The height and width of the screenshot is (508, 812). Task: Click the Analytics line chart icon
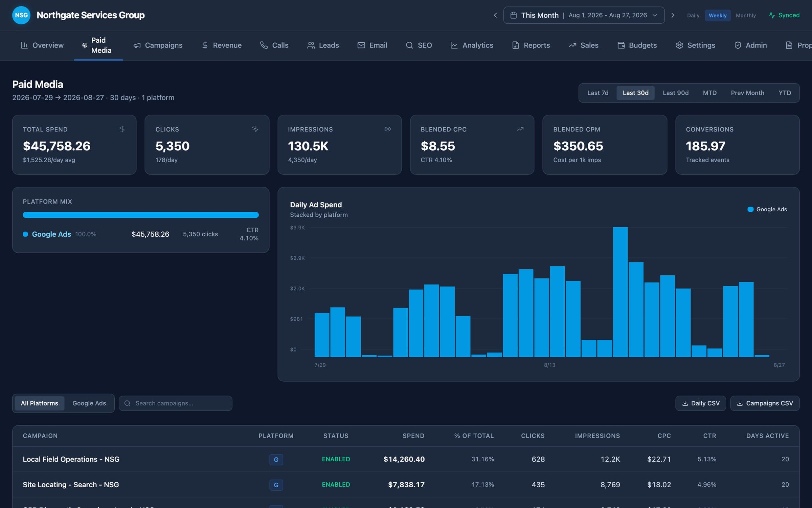(x=454, y=45)
